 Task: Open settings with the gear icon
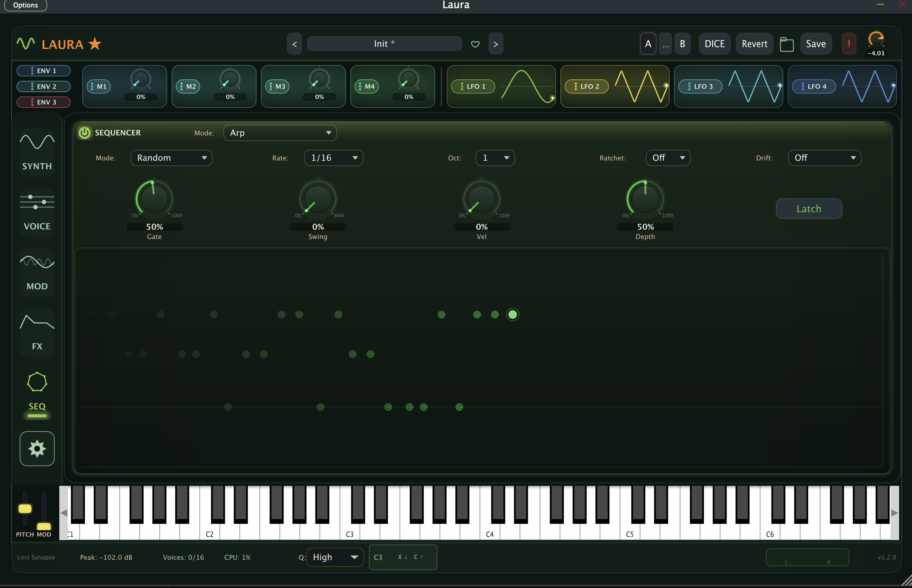[x=37, y=449]
